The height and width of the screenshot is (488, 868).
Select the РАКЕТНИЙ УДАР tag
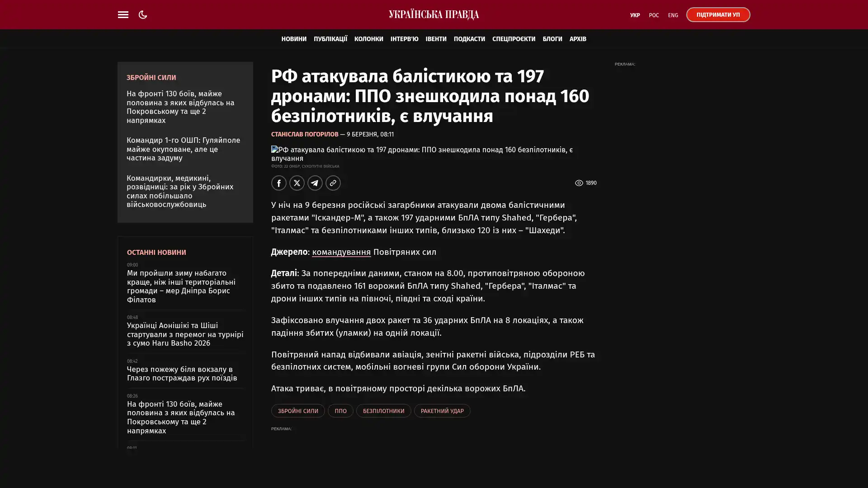point(442,411)
